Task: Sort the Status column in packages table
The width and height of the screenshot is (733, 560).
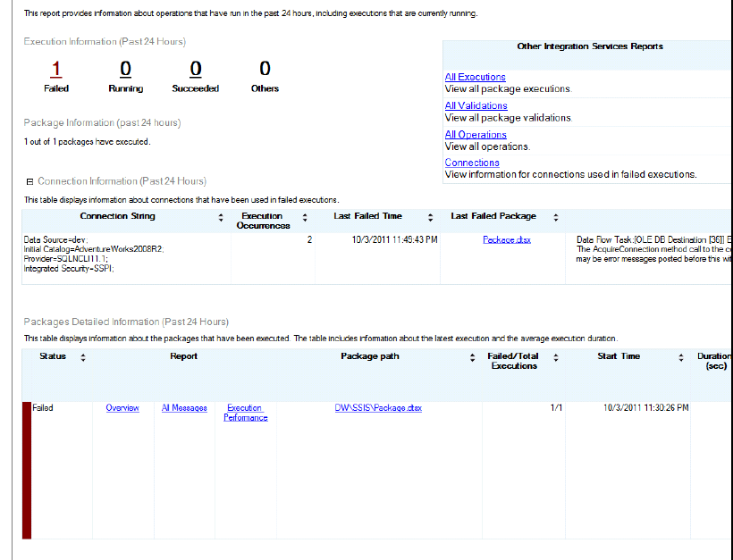Action: pos(83,358)
